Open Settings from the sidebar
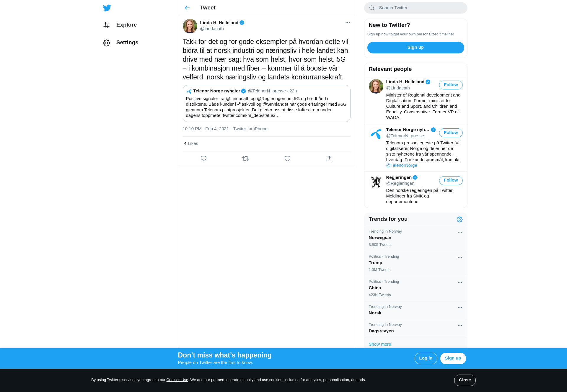The width and height of the screenshot is (567, 392). [x=121, y=43]
